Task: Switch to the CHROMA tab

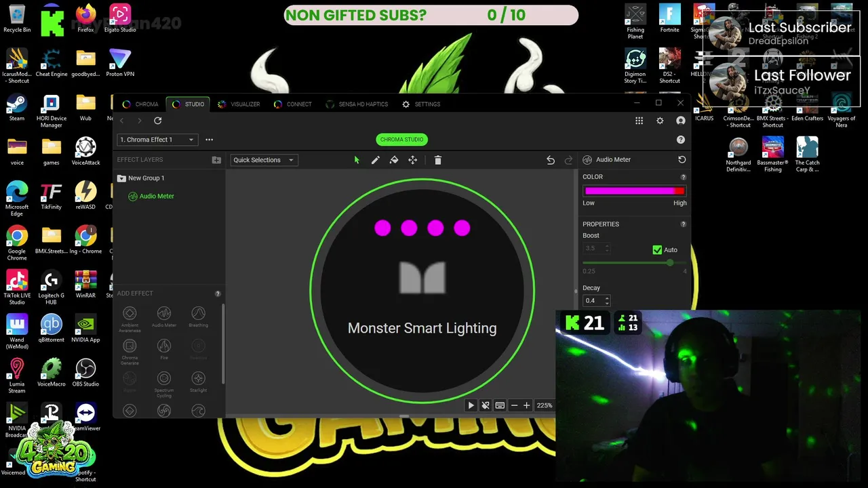Action: (x=140, y=104)
